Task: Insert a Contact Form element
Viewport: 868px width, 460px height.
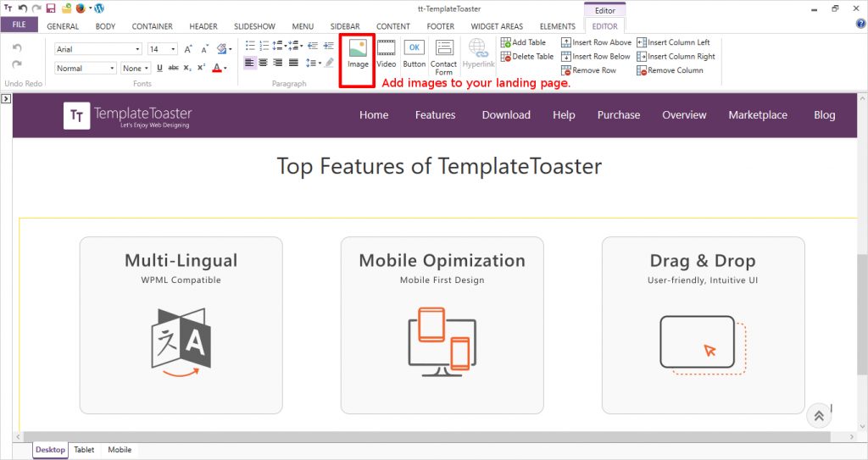Action: (x=443, y=55)
